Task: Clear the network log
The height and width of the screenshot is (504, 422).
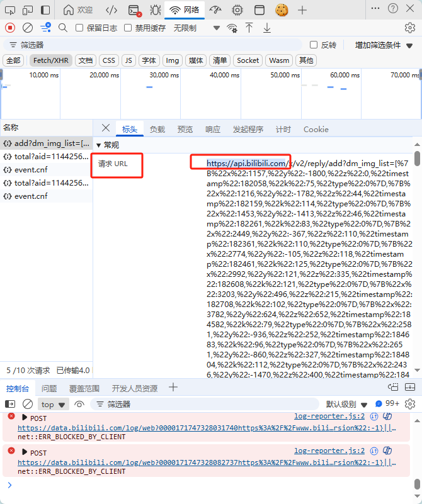Action: click(x=28, y=28)
